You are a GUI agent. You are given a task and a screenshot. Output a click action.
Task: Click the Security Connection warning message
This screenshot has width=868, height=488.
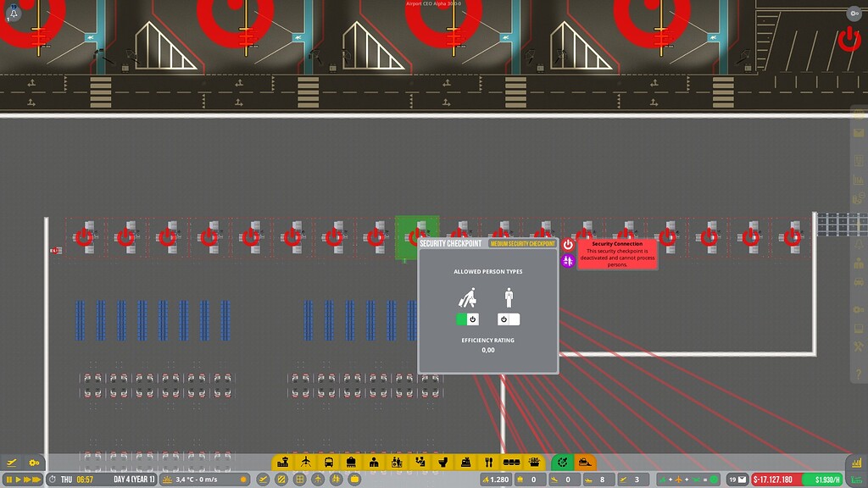[x=617, y=254]
